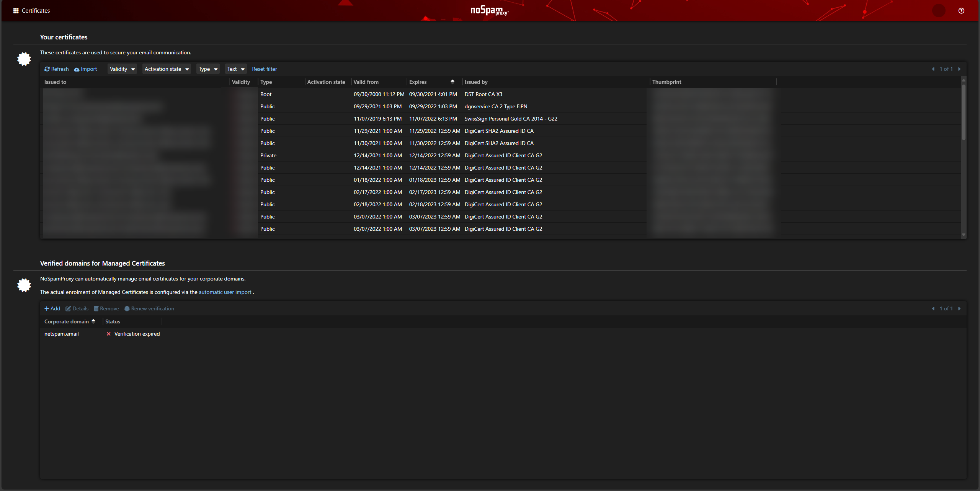The height and width of the screenshot is (491, 980).
Task: Open the Text filter dropdown
Action: [x=235, y=69]
